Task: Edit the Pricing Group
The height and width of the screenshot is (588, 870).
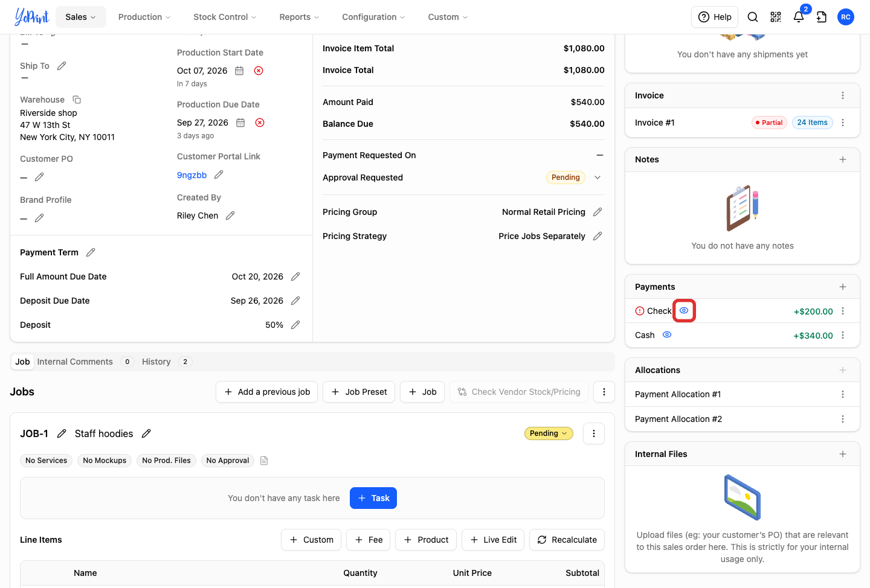Action: click(598, 212)
